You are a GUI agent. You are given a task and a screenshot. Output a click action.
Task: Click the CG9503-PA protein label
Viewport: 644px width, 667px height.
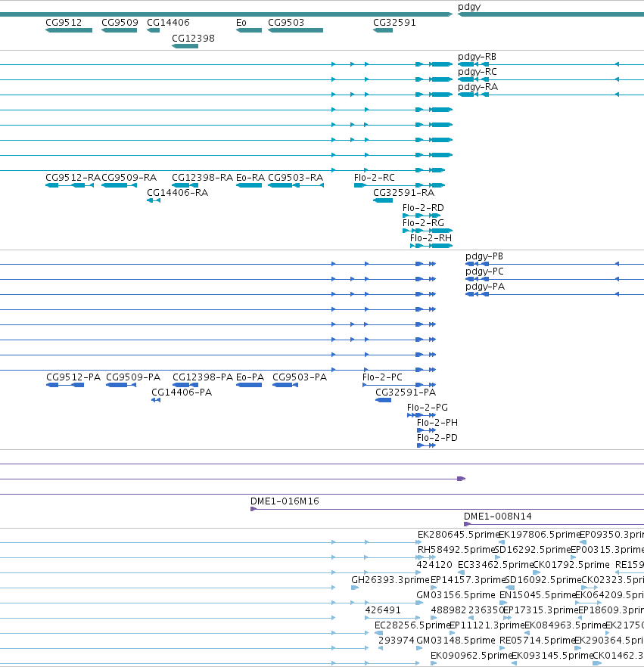coord(299,377)
